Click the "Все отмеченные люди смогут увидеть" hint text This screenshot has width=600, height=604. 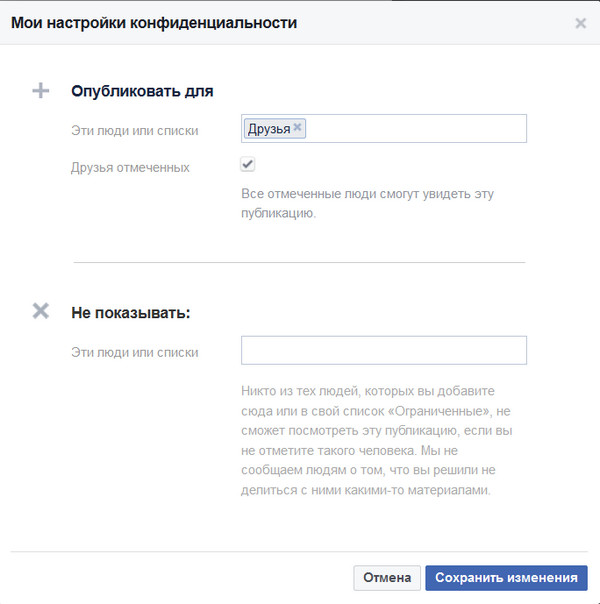pos(369,193)
